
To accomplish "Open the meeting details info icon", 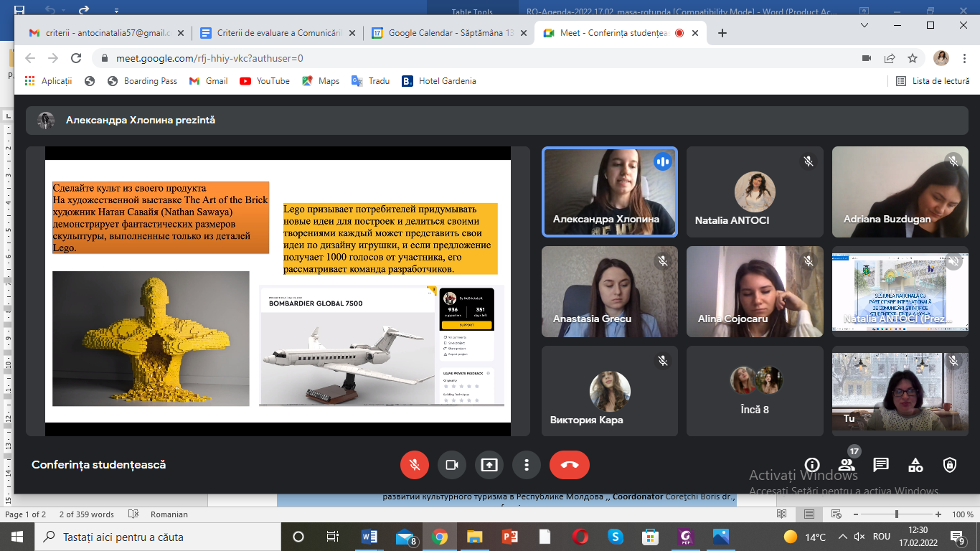I will coord(812,465).
